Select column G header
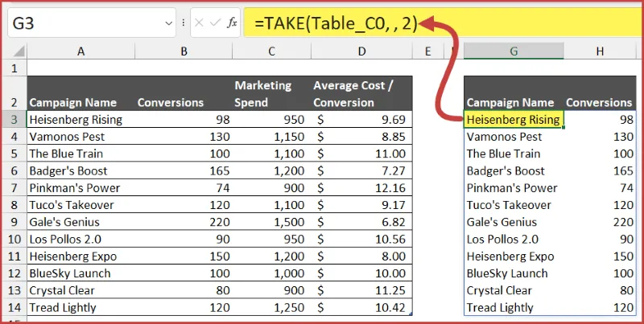The width and height of the screenshot is (644, 324). [513, 51]
